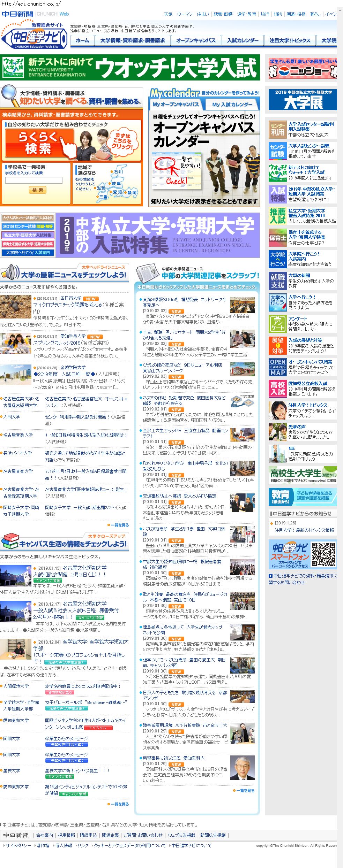Click 2019センター試験 問題・解答 side button
Viewport: 343px width, 868px height.
click(x=28, y=226)
